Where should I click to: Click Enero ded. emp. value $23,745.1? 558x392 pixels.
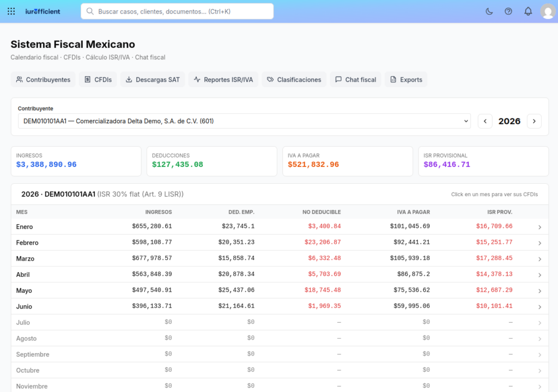[238, 226]
